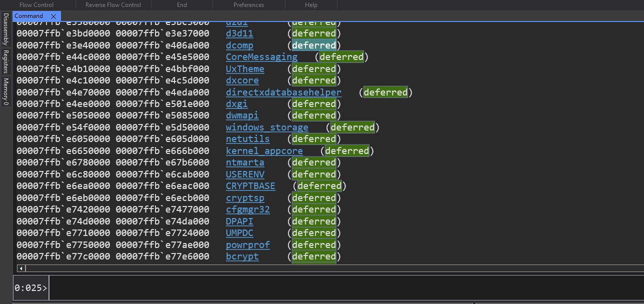
Task: Open the dcomp module link
Action: 239,45
